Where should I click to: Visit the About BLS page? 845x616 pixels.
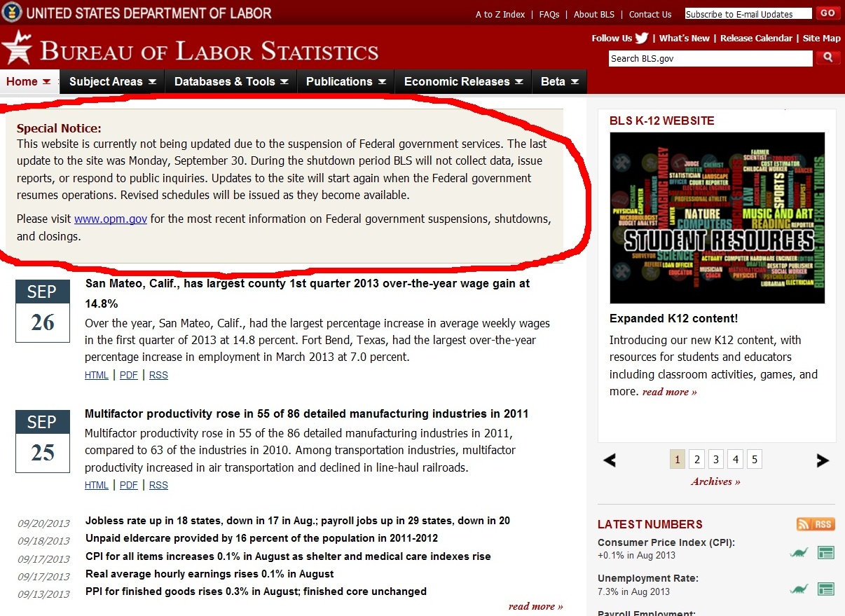(x=594, y=14)
